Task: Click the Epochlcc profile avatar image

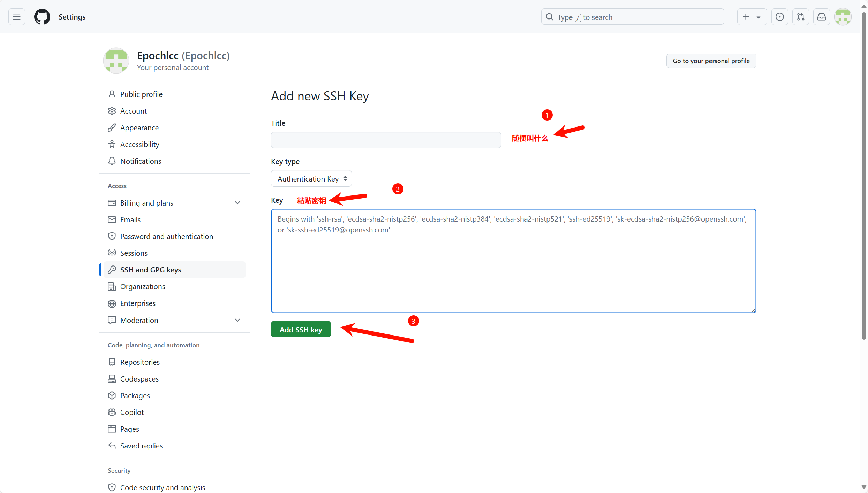Action: (116, 61)
